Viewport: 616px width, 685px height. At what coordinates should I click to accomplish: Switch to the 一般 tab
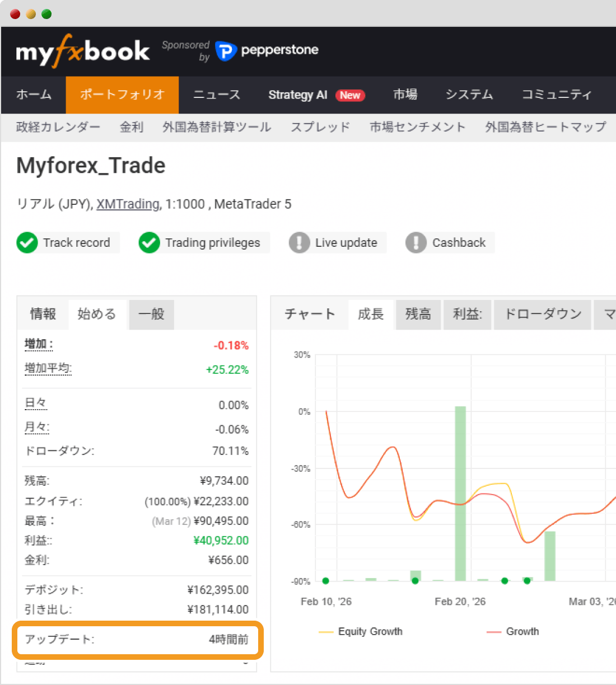coord(151,314)
